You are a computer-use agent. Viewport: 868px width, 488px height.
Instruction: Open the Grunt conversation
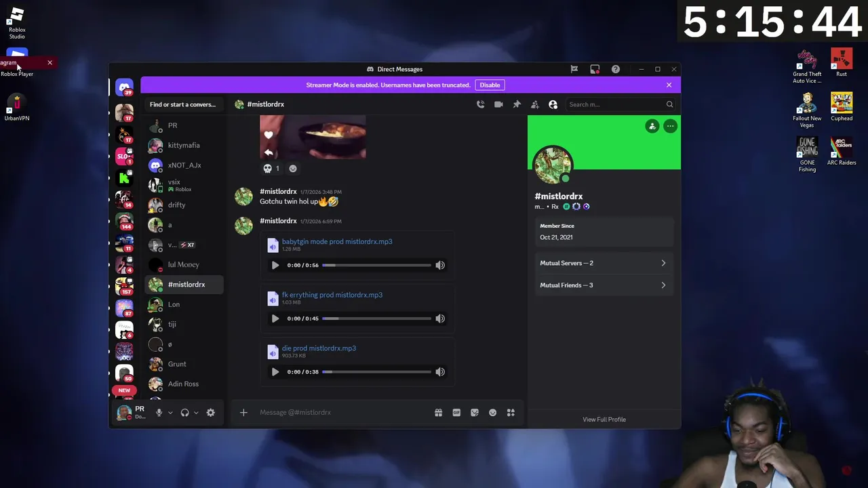point(184,364)
